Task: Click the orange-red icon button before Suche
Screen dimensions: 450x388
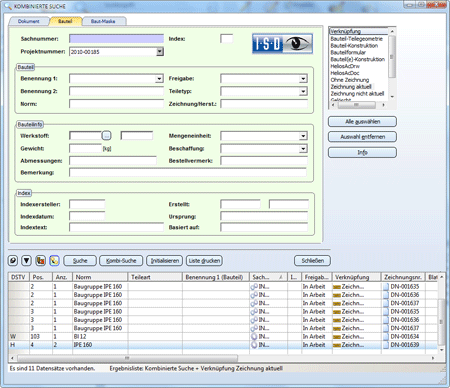Action: click(x=40, y=260)
